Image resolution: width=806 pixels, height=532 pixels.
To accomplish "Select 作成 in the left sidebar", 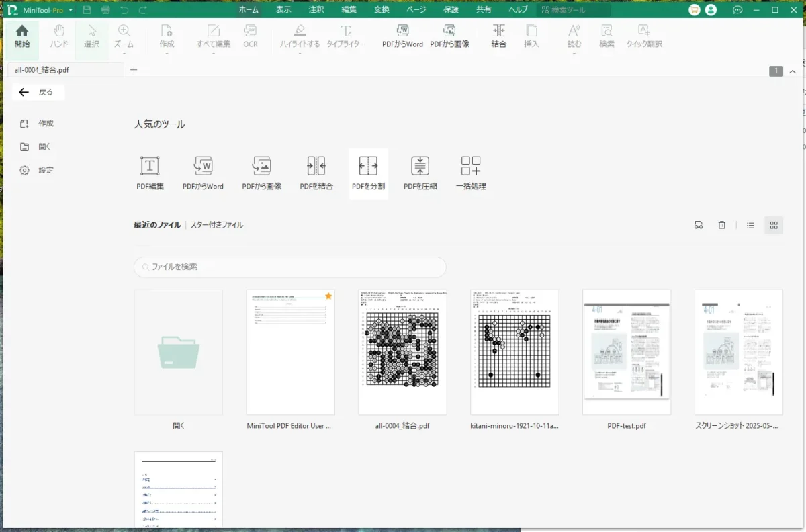I will [38, 124].
